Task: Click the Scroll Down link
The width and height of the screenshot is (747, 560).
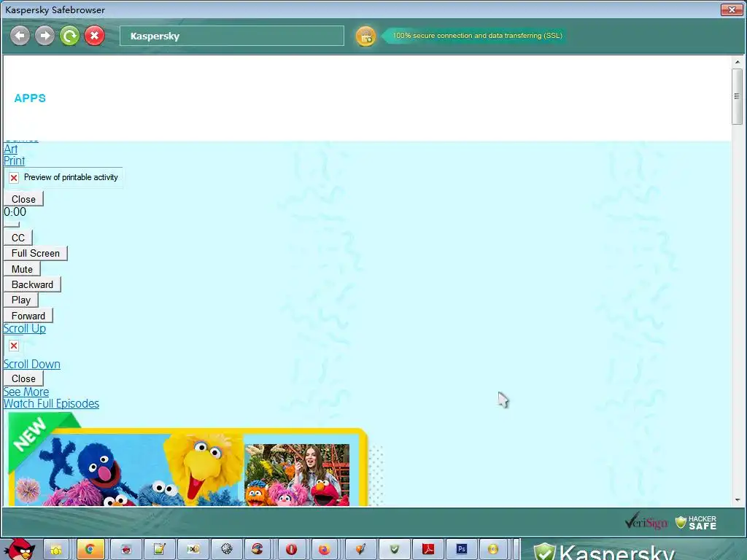Action: point(32,365)
